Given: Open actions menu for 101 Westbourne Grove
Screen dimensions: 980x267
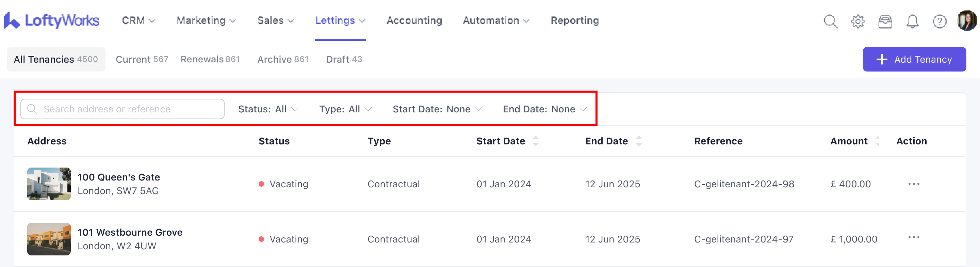Looking at the screenshot, I should (913, 238).
